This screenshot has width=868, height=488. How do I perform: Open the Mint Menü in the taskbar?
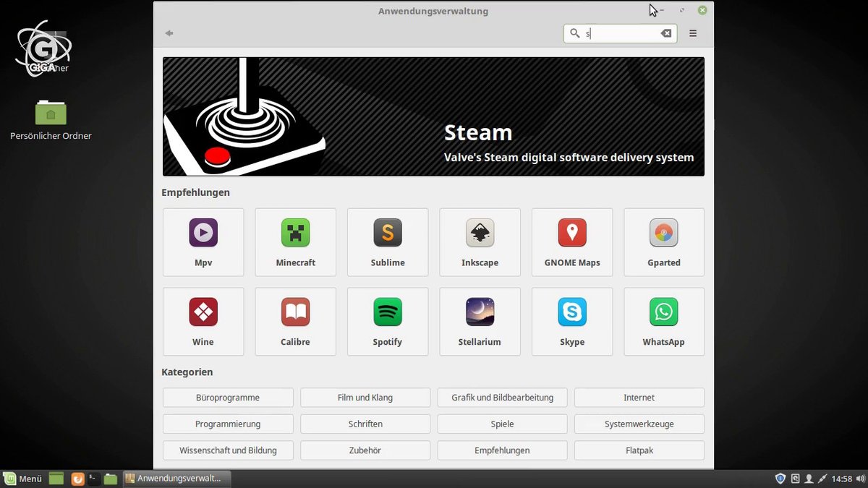click(x=23, y=478)
